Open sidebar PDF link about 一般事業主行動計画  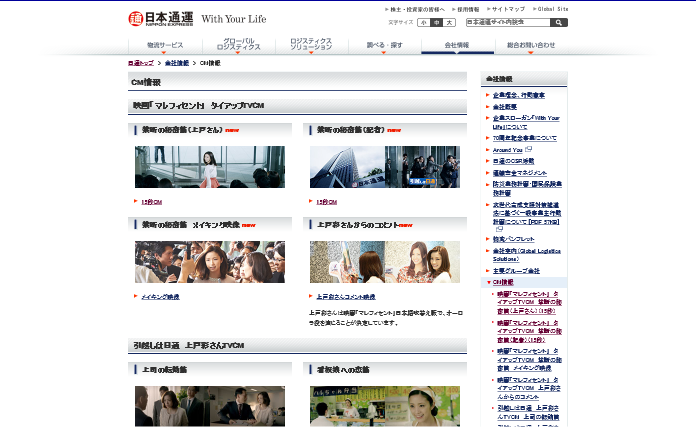coord(527,214)
